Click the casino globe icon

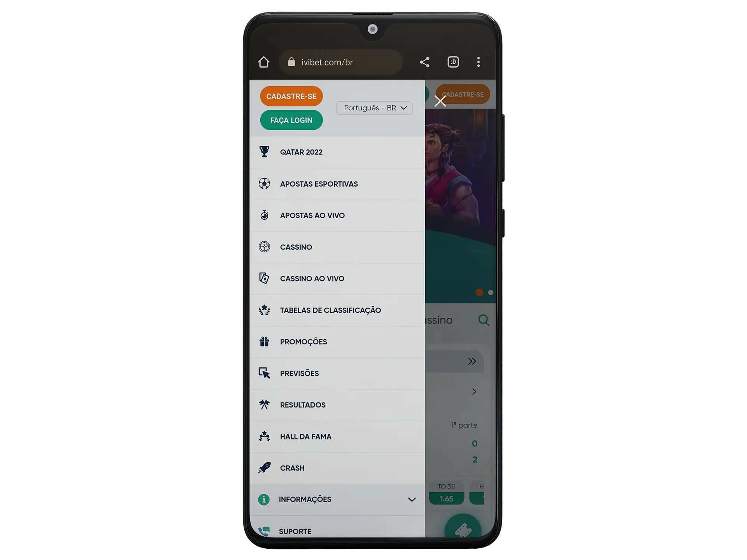click(265, 247)
